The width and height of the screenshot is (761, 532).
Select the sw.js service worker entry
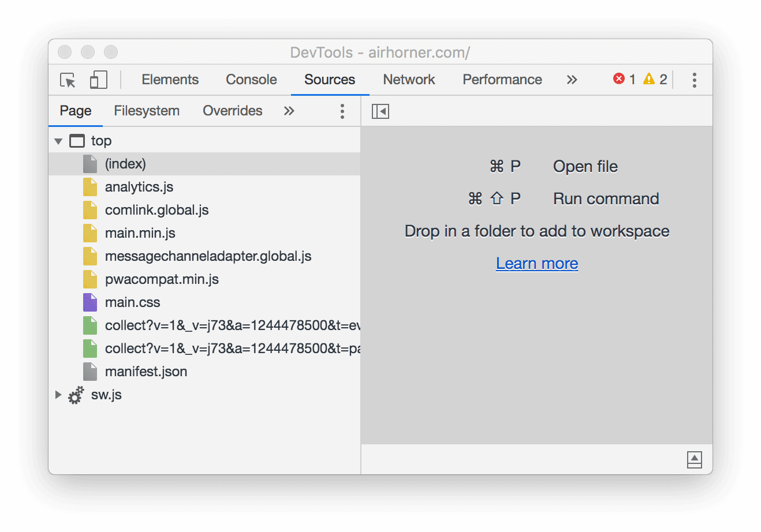(x=106, y=395)
